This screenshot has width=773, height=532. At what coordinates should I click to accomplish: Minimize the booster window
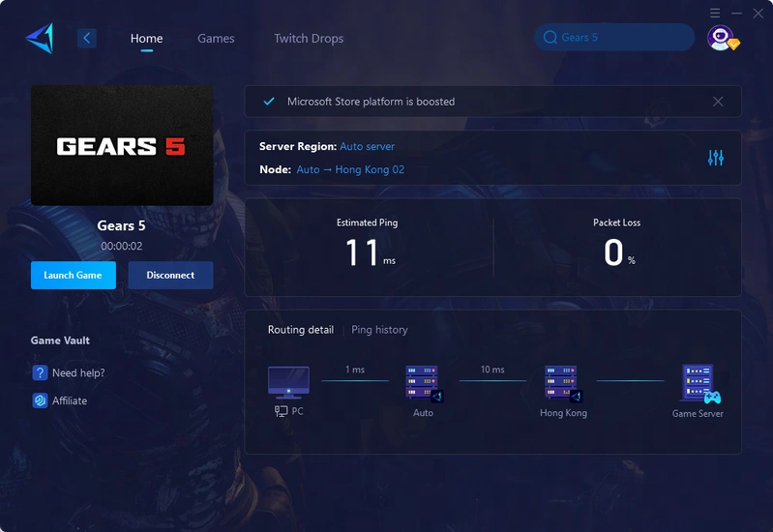click(736, 13)
